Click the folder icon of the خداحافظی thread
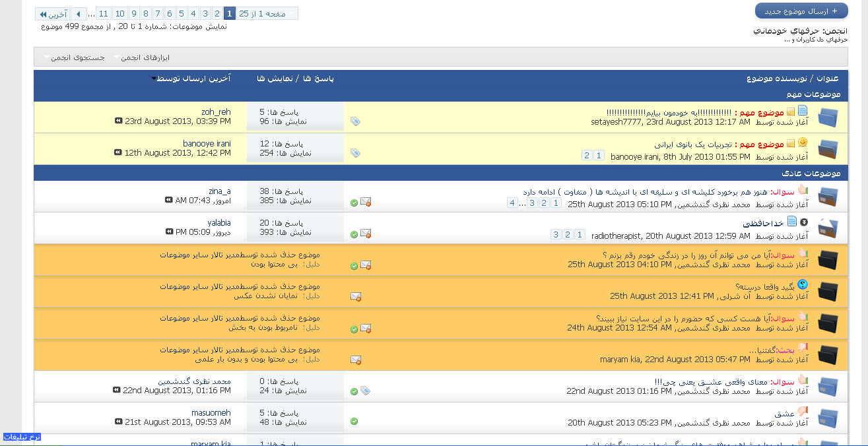 [x=828, y=228]
